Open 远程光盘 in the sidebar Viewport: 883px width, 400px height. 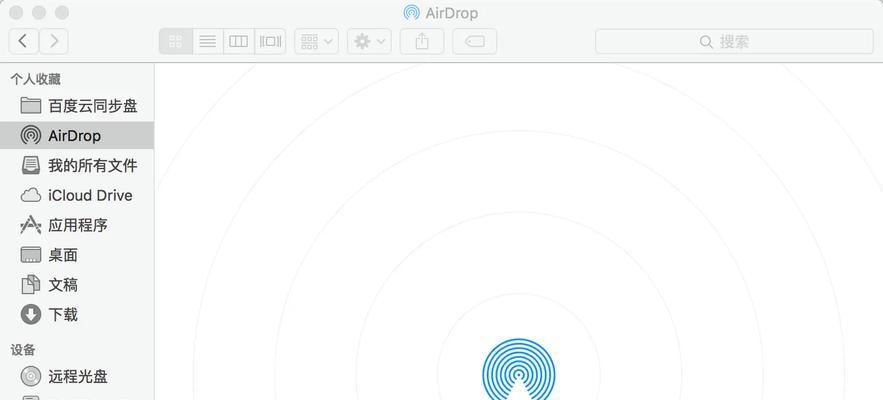pos(77,375)
